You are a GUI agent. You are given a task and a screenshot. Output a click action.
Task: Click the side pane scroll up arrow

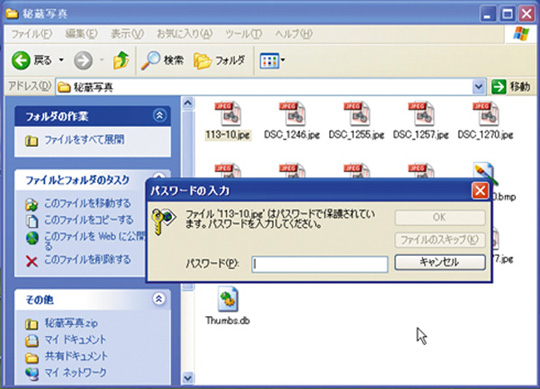click(188, 103)
